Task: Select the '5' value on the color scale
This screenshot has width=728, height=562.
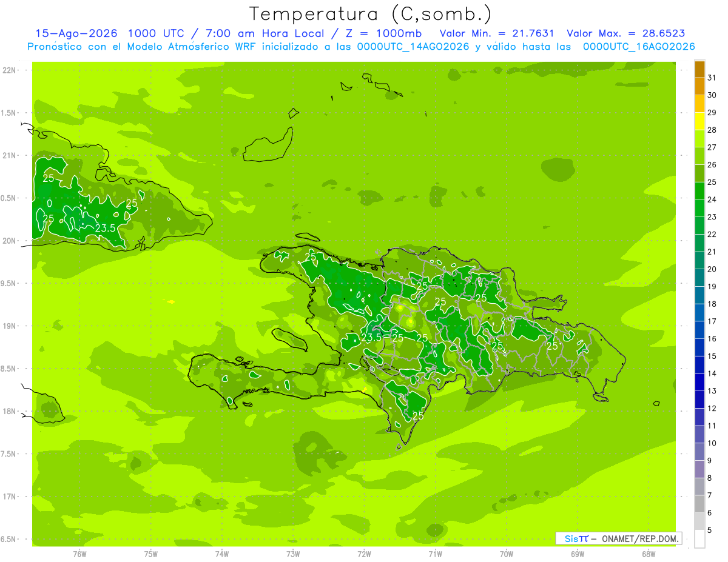Action: tap(709, 530)
